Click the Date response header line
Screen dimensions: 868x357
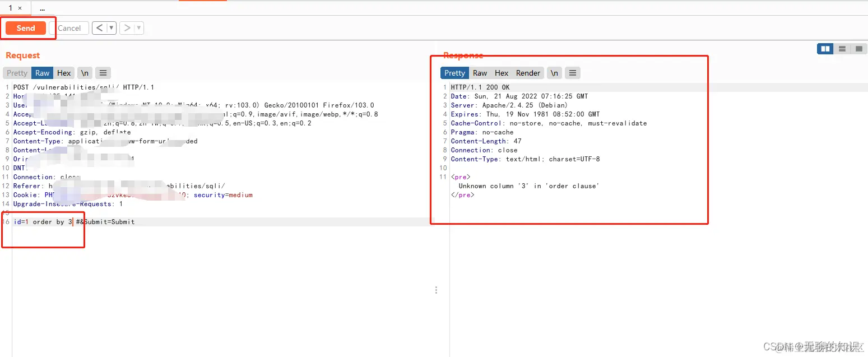coord(519,96)
